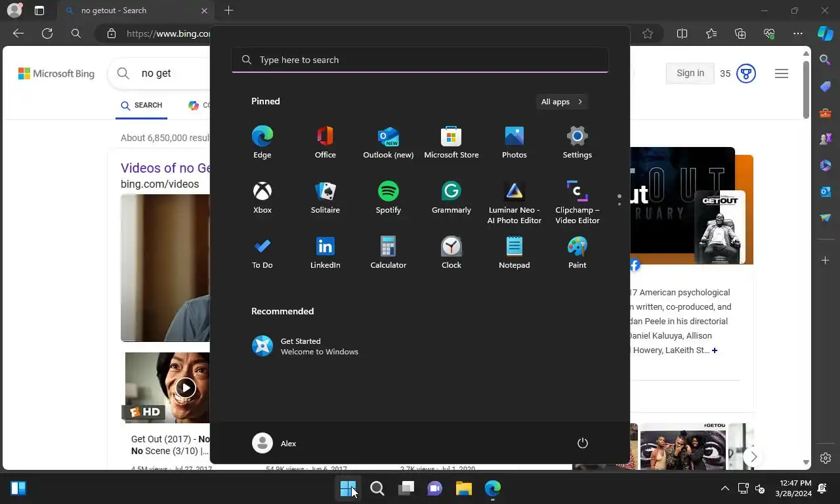The height and width of the screenshot is (504, 840).
Task: Open Edge sidebar settings gear
Action: 826,458
